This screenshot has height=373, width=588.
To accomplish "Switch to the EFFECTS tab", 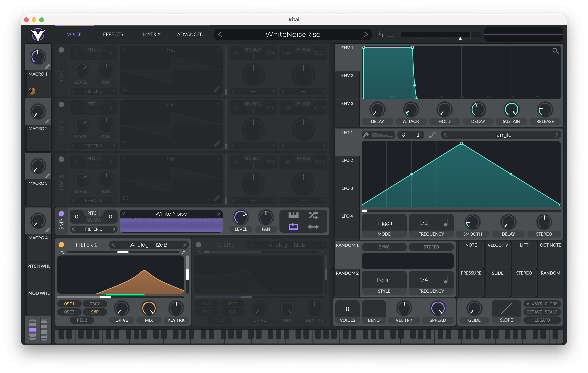I will [x=113, y=34].
